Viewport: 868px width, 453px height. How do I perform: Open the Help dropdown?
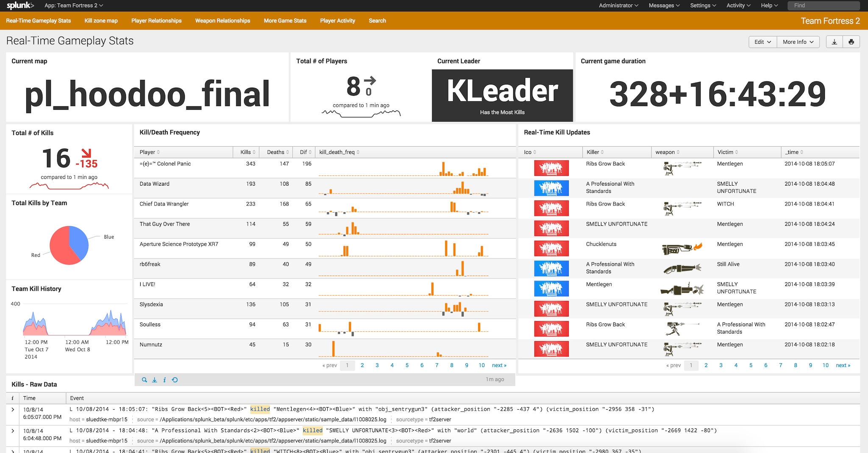(x=769, y=6)
